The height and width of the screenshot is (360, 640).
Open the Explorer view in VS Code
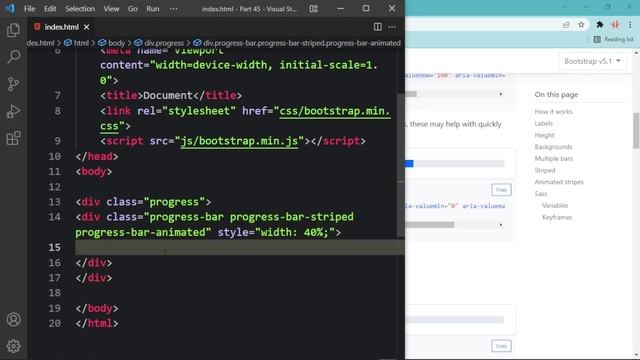13,30
